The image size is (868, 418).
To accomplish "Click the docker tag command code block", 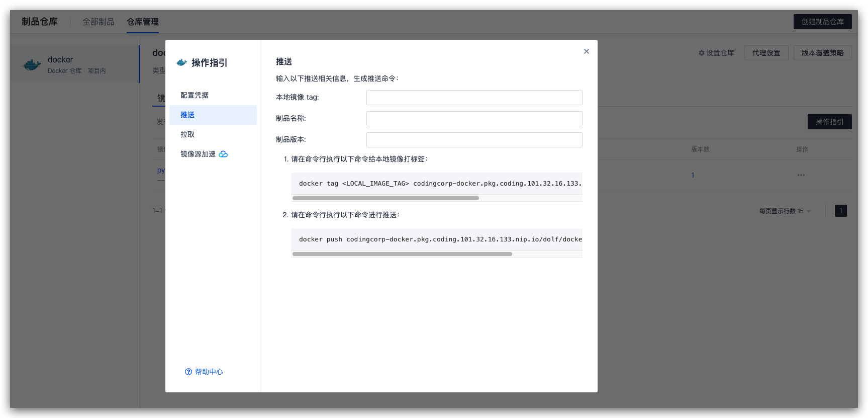I will (436, 184).
